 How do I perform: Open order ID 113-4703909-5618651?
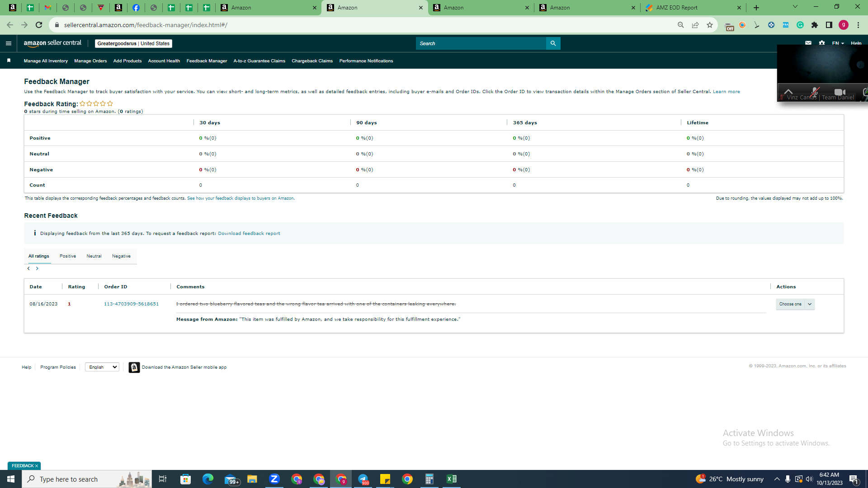pyautogui.click(x=132, y=304)
